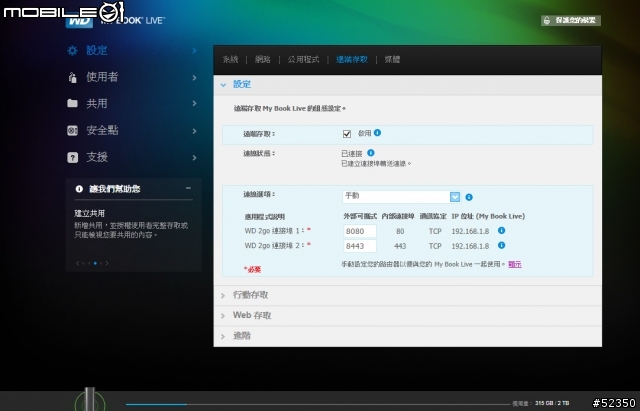Switch to the 遠端存取 tab
The width and height of the screenshot is (640, 411).
(x=352, y=60)
